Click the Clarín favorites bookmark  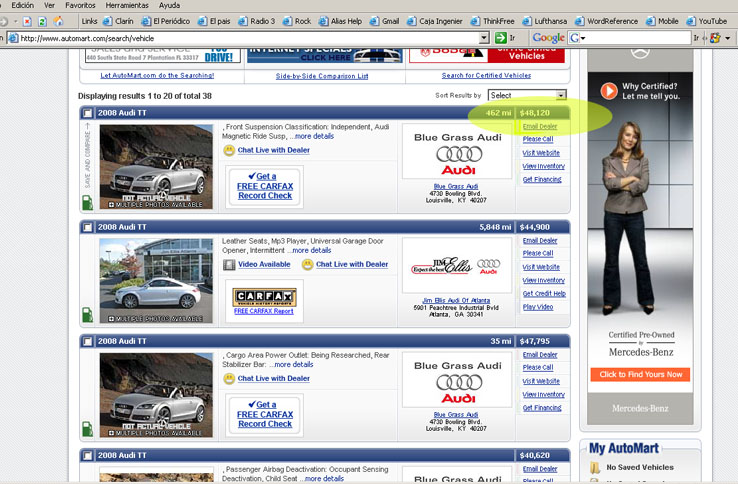[x=119, y=21]
